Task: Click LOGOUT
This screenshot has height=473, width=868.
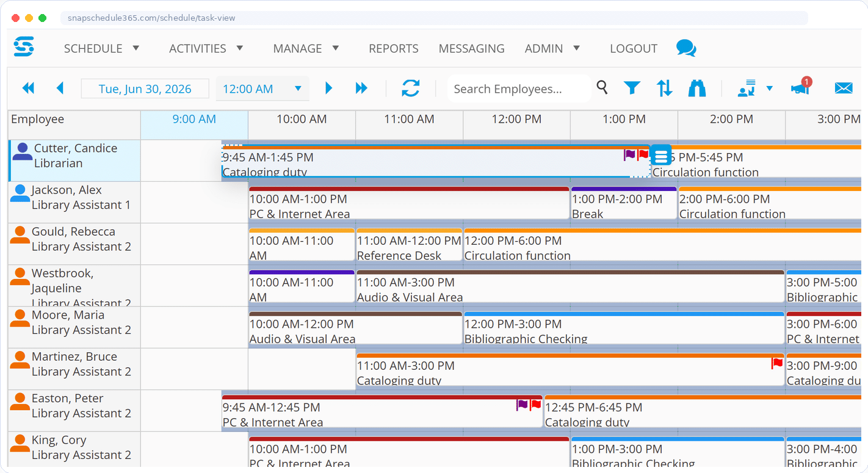Action: point(634,48)
